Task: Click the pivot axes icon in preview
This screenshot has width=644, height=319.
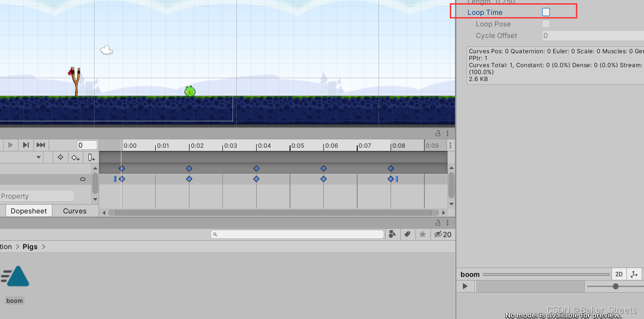Action: 634,274
